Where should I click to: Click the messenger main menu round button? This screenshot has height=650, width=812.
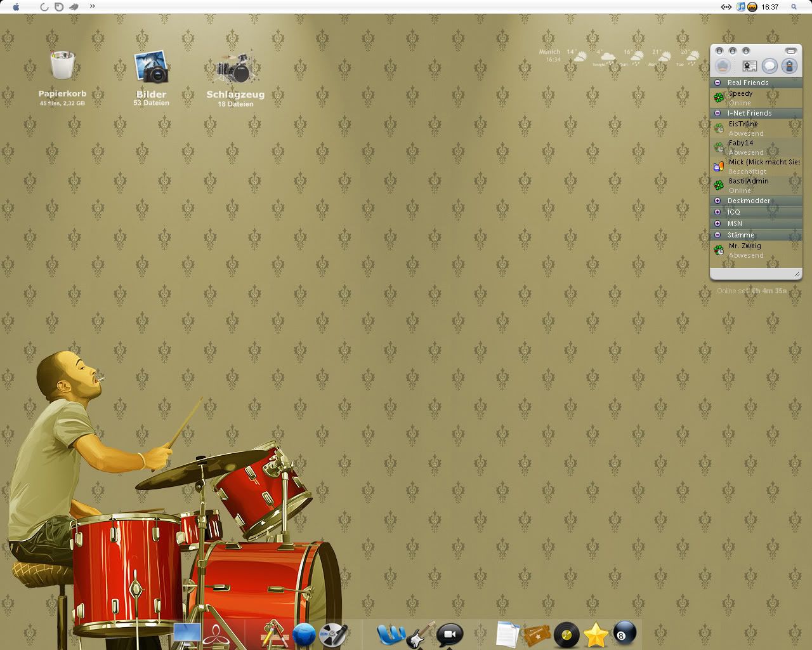point(723,65)
